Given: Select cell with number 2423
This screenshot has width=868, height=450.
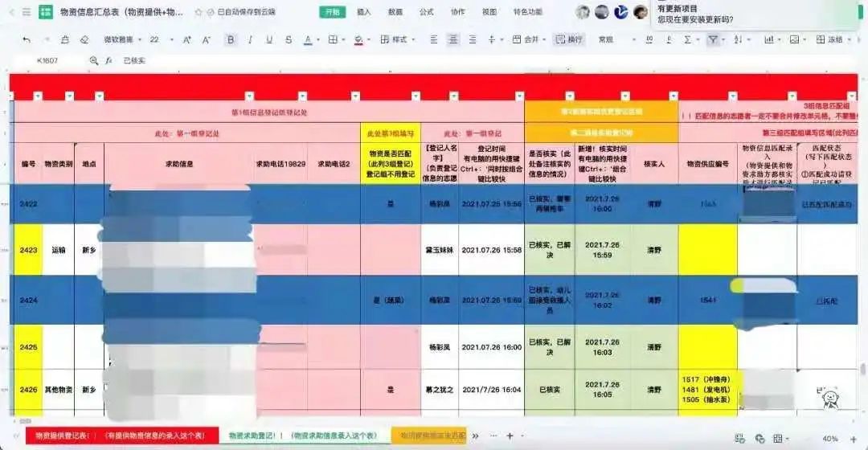Looking at the screenshot, I should tap(28, 250).
